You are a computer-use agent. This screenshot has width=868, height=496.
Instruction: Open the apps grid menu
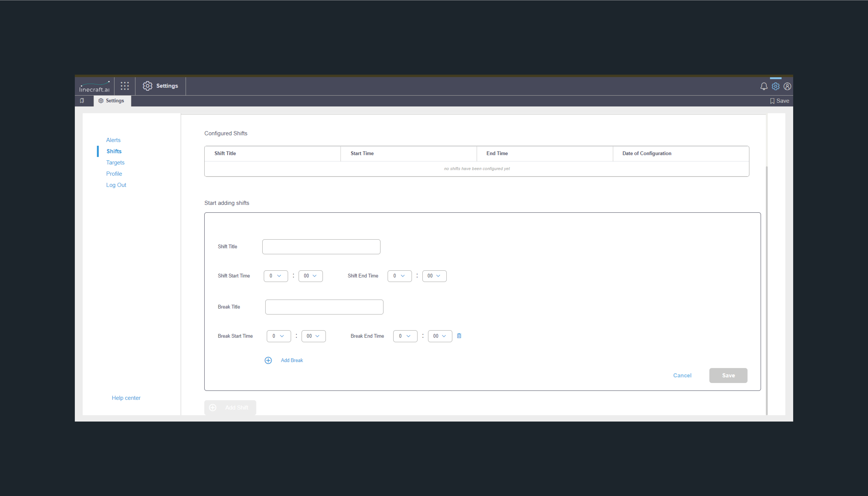tap(125, 86)
